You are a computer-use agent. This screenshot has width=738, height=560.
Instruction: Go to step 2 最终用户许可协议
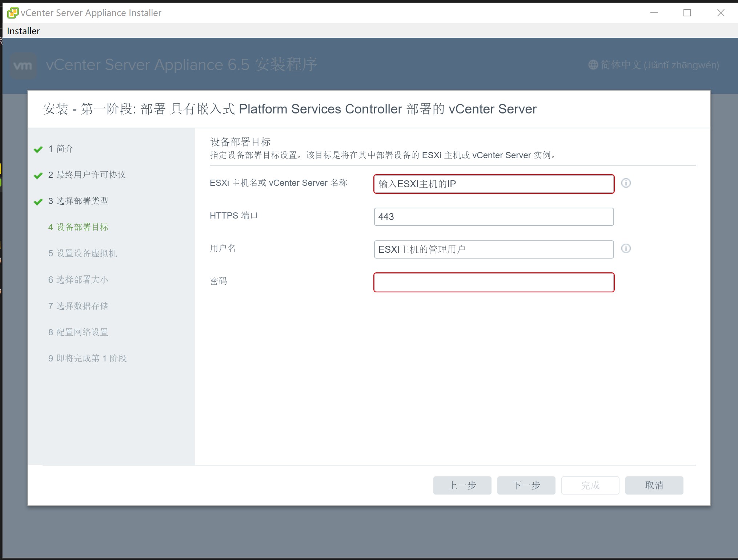pyautogui.click(x=87, y=175)
